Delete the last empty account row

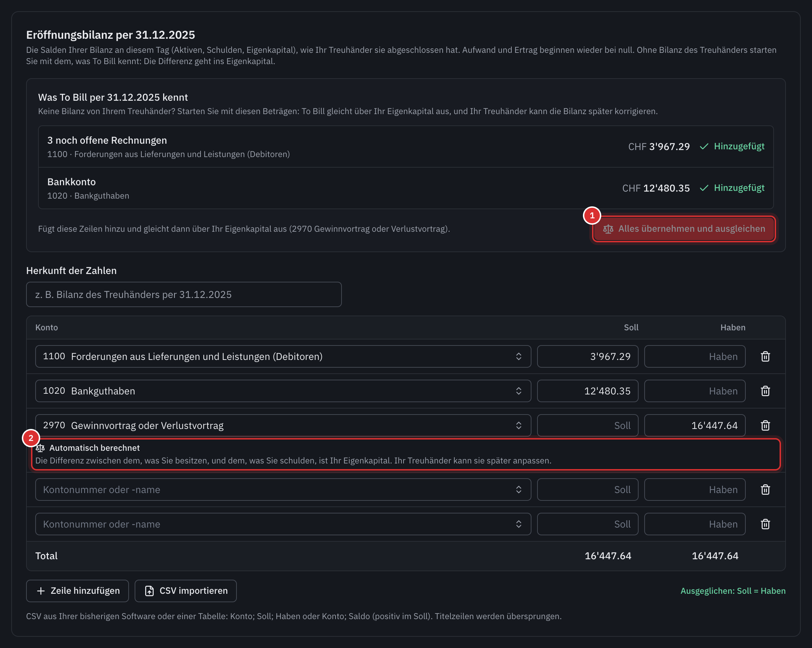coord(765,524)
